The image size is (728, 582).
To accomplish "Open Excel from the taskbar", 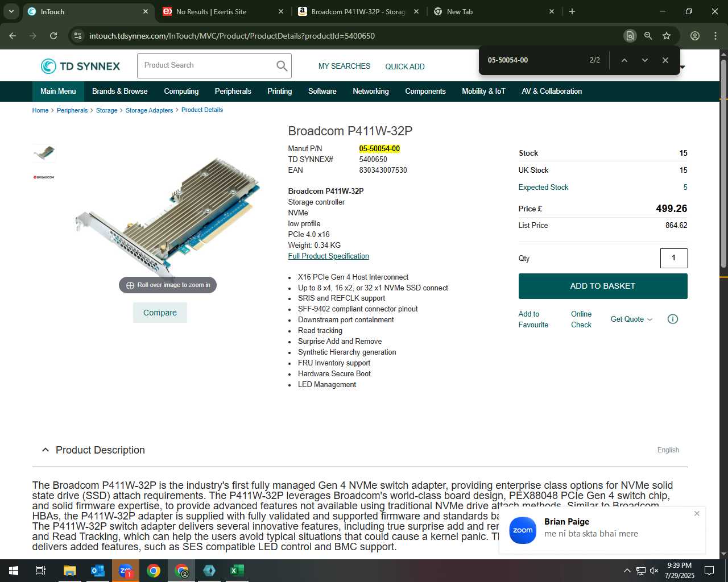I will (237, 571).
